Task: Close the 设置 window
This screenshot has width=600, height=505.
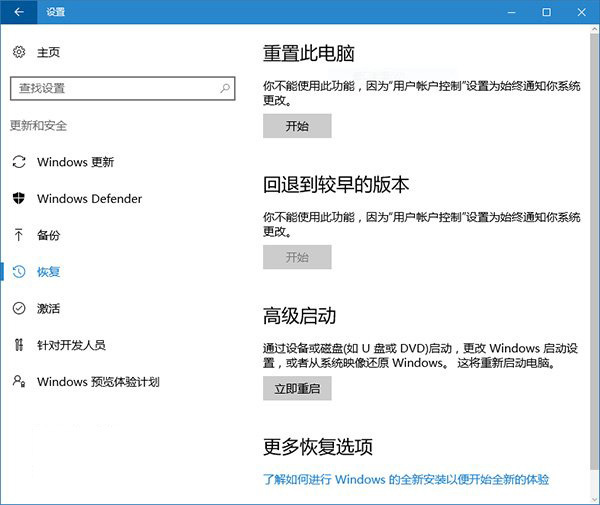Action: 582,12
